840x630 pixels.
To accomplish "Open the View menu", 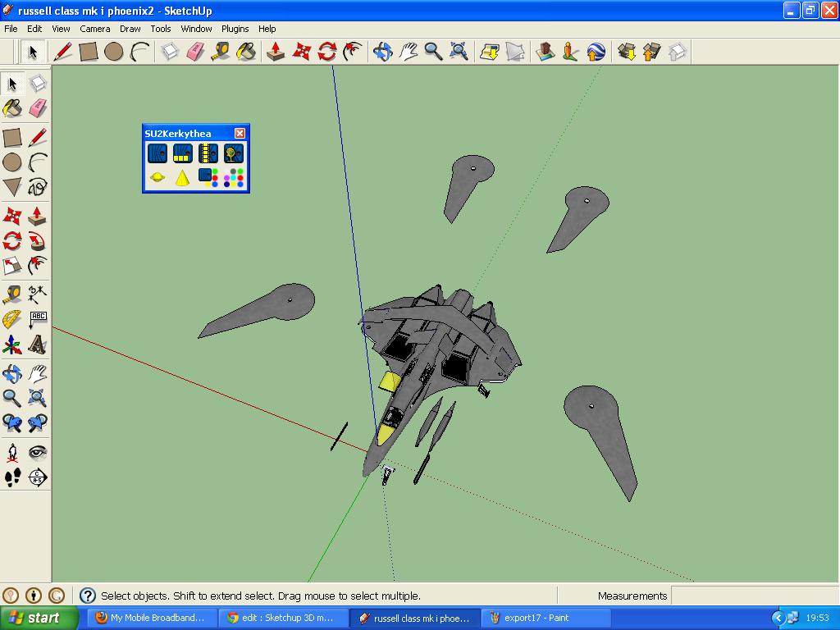I will (x=61, y=29).
